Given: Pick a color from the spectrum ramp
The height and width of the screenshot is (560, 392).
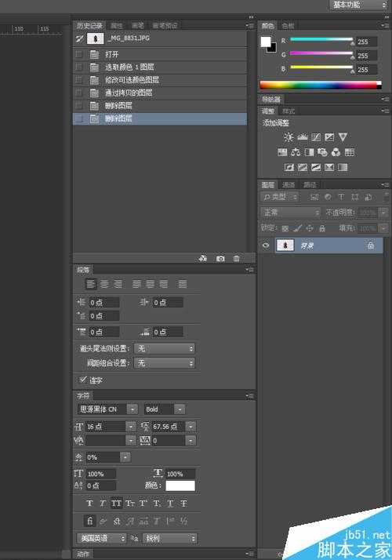Looking at the screenshot, I should [320, 85].
